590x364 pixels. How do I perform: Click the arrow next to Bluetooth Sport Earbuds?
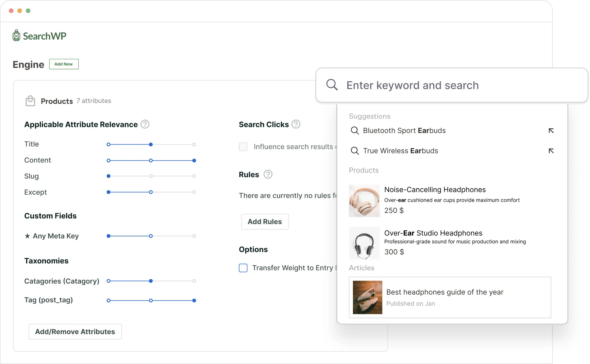tap(551, 131)
